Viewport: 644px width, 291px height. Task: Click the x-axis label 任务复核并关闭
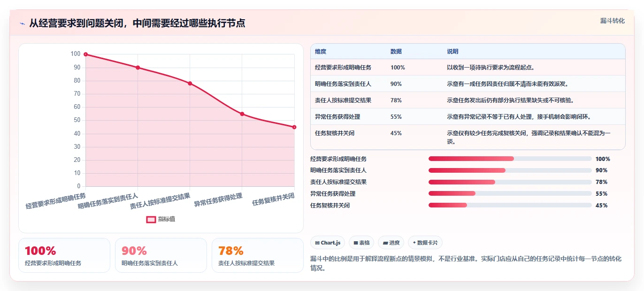[273, 199]
